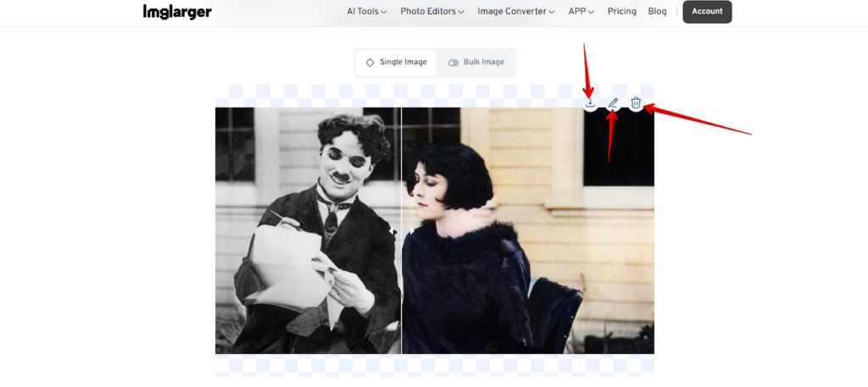Click the before/after comparison slider handle

coord(401,230)
